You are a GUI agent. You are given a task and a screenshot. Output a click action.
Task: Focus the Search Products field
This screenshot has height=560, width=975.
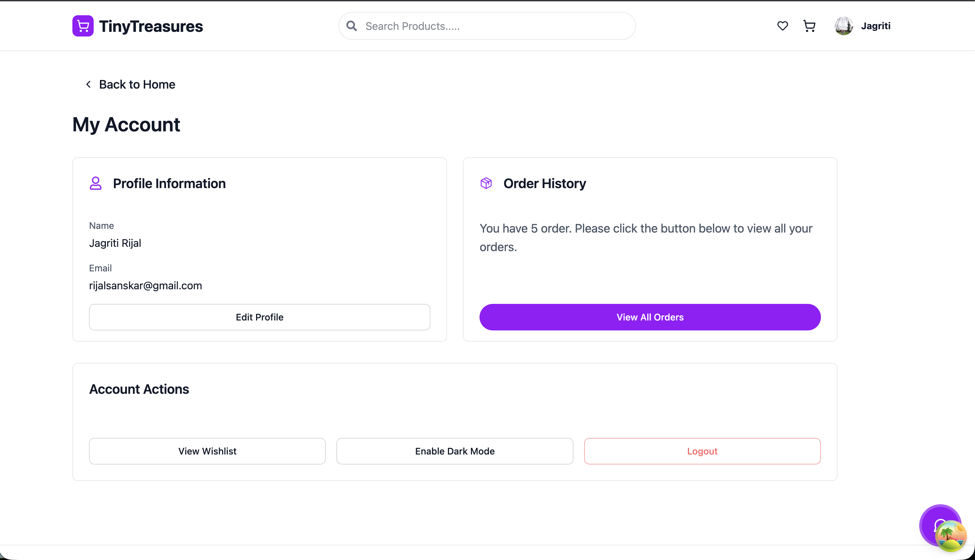[487, 26]
